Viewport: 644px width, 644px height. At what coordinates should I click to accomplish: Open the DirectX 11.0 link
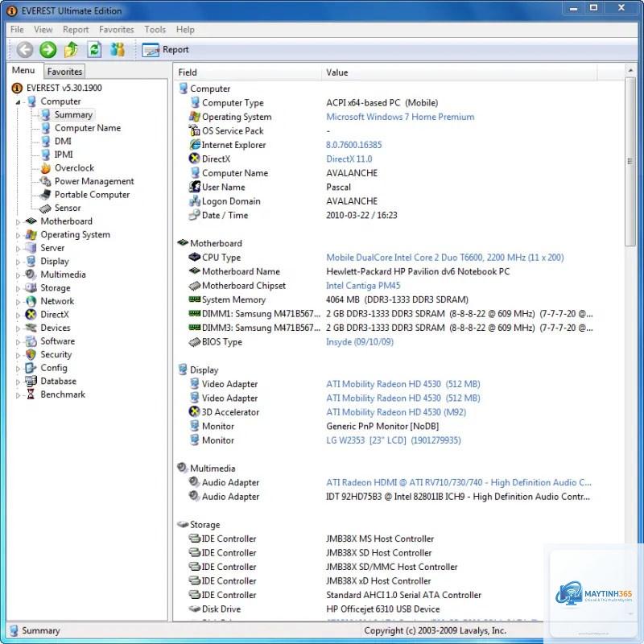pos(349,159)
